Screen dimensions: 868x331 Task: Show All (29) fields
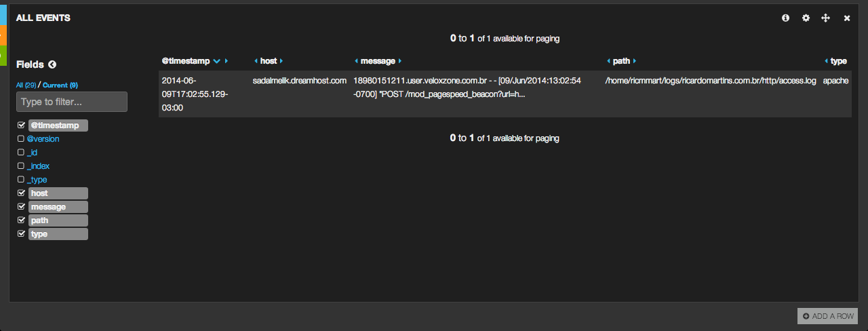[x=26, y=85]
